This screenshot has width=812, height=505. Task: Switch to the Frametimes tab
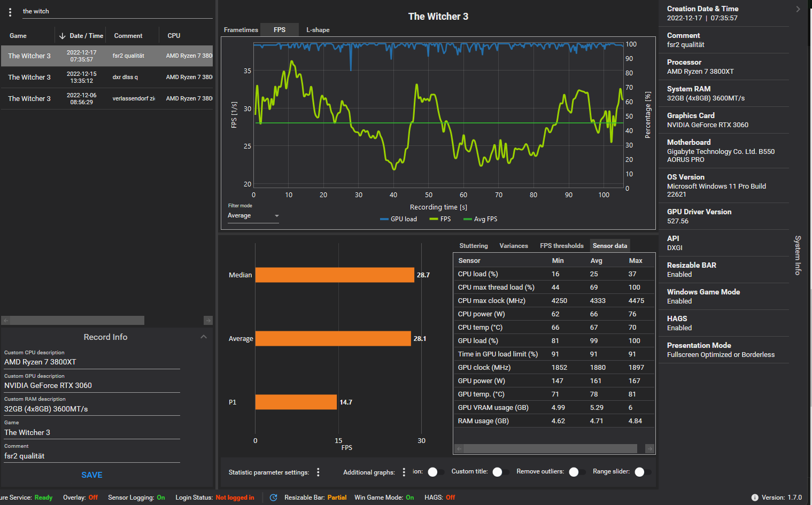point(241,30)
